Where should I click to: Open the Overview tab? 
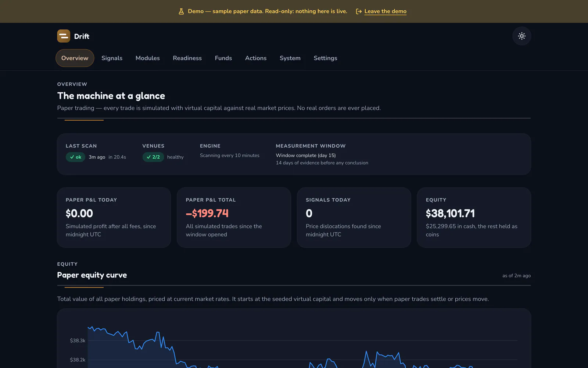click(x=75, y=58)
